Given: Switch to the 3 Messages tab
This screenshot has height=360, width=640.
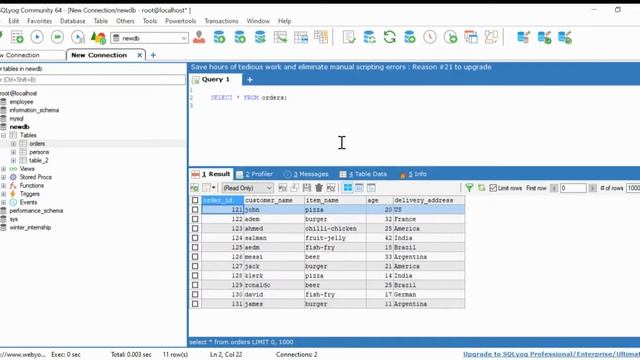Looking at the screenshot, I should point(306,174).
